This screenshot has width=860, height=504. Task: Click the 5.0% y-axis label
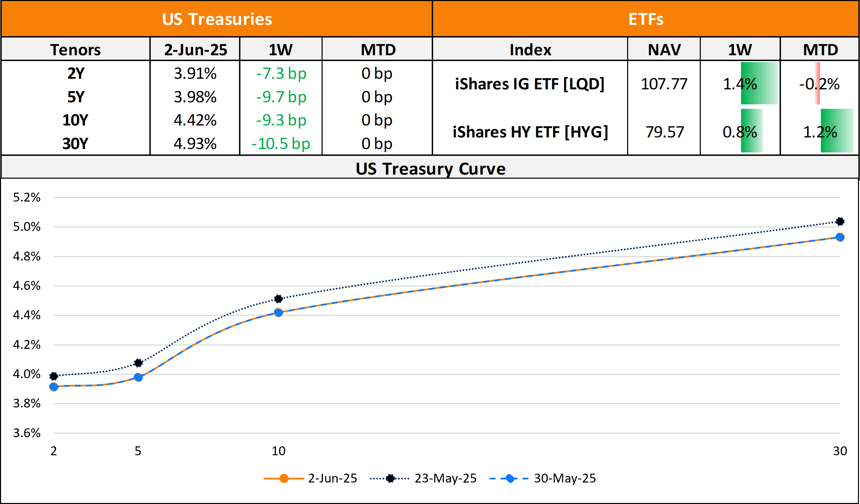point(27,226)
